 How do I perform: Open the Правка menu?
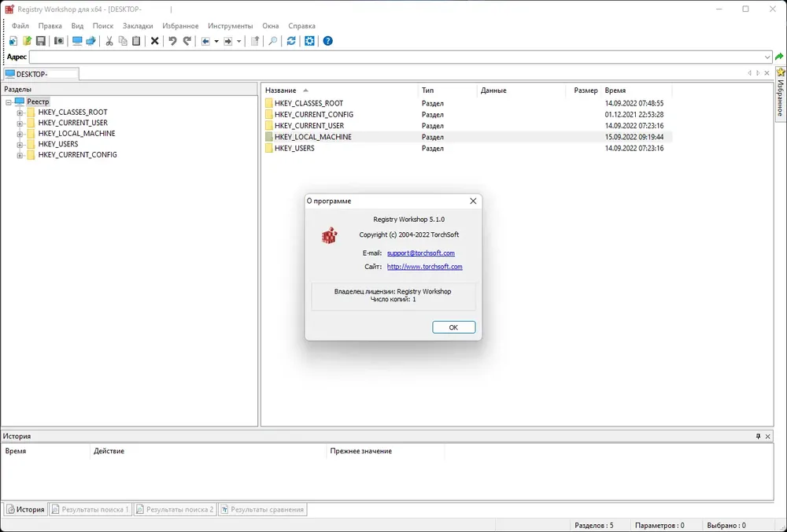[50, 26]
